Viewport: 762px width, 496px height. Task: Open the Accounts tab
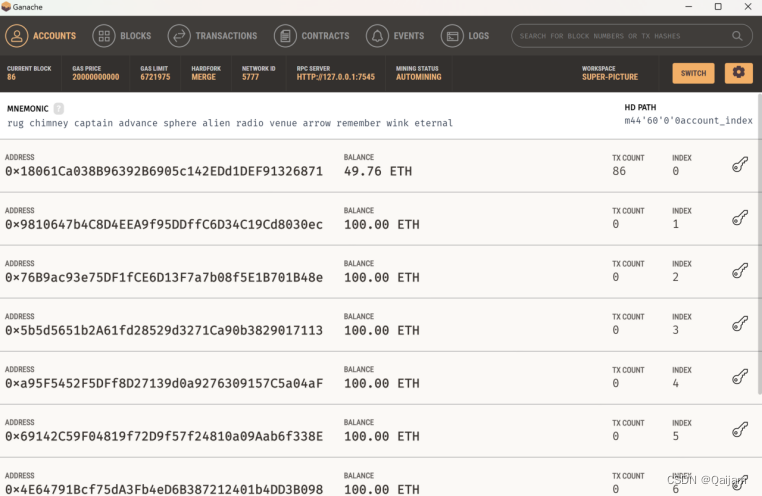(x=41, y=36)
